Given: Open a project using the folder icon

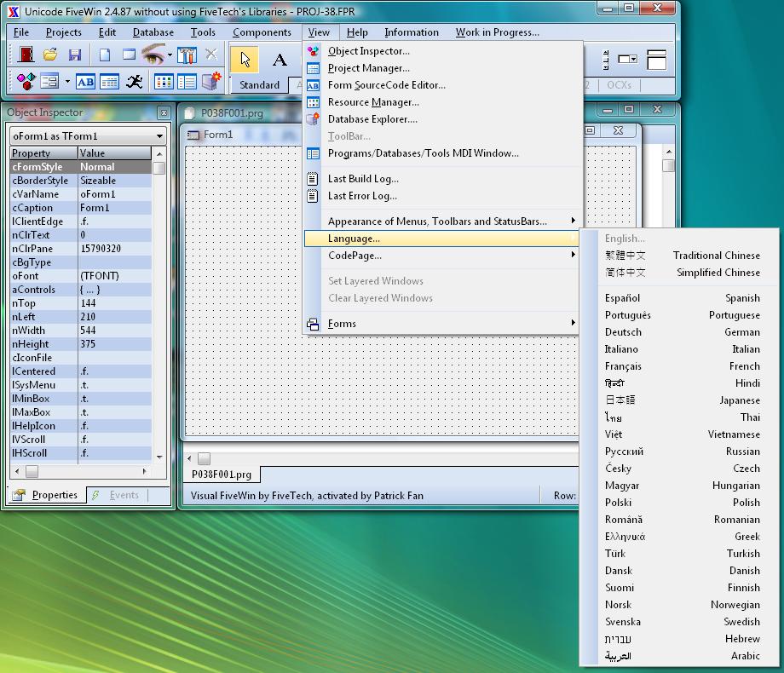Looking at the screenshot, I should (x=49, y=54).
